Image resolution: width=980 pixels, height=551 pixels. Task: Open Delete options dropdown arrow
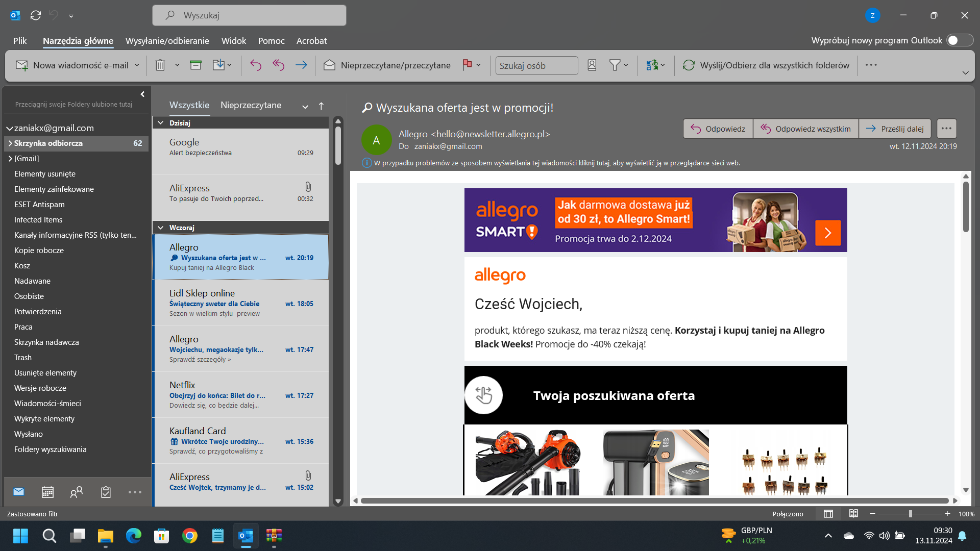(x=177, y=65)
